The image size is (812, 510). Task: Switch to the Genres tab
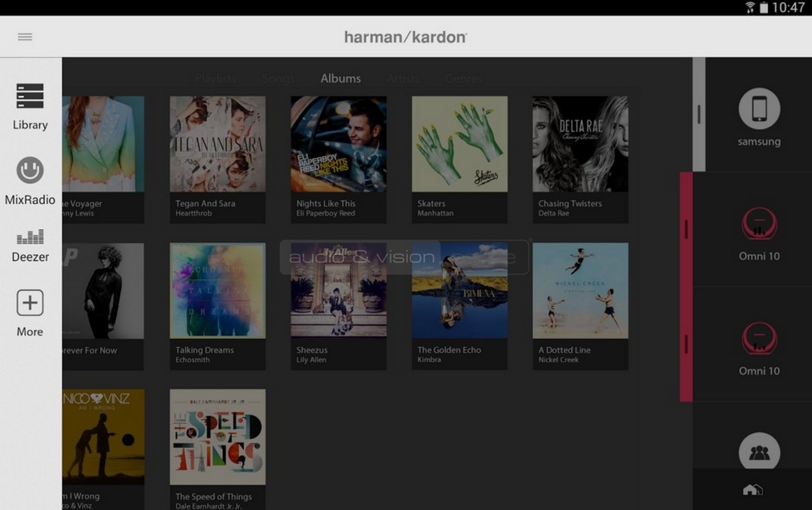464,78
